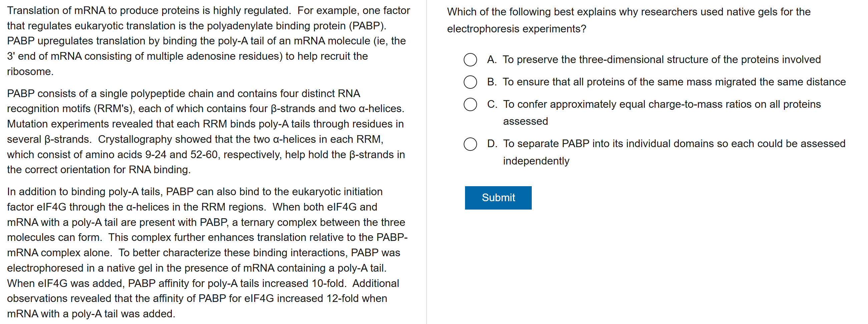
Task: Click answer text "To ensure that all proteins"
Action: (674, 82)
